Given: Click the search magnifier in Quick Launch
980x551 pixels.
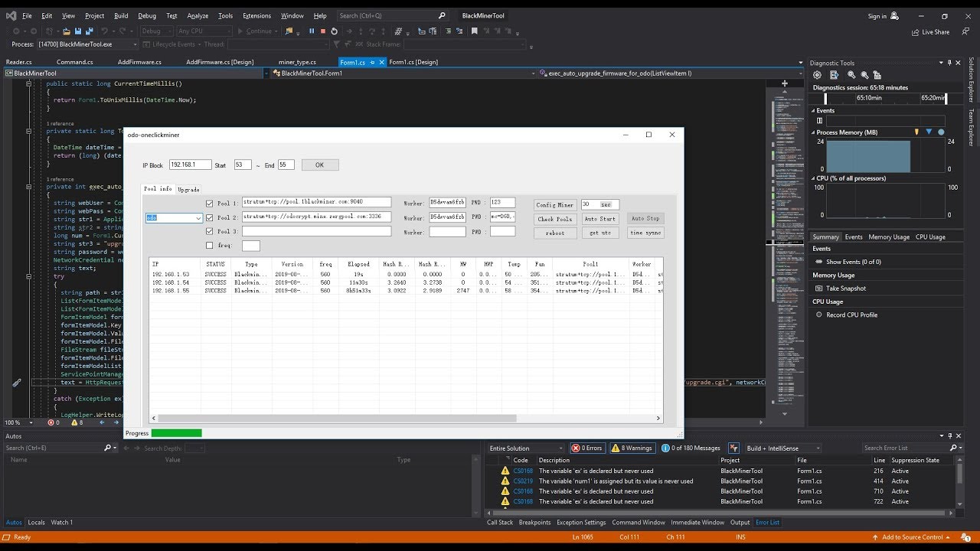Looking at the screenshot, I should pyautogui.click(x=443, y=15).
